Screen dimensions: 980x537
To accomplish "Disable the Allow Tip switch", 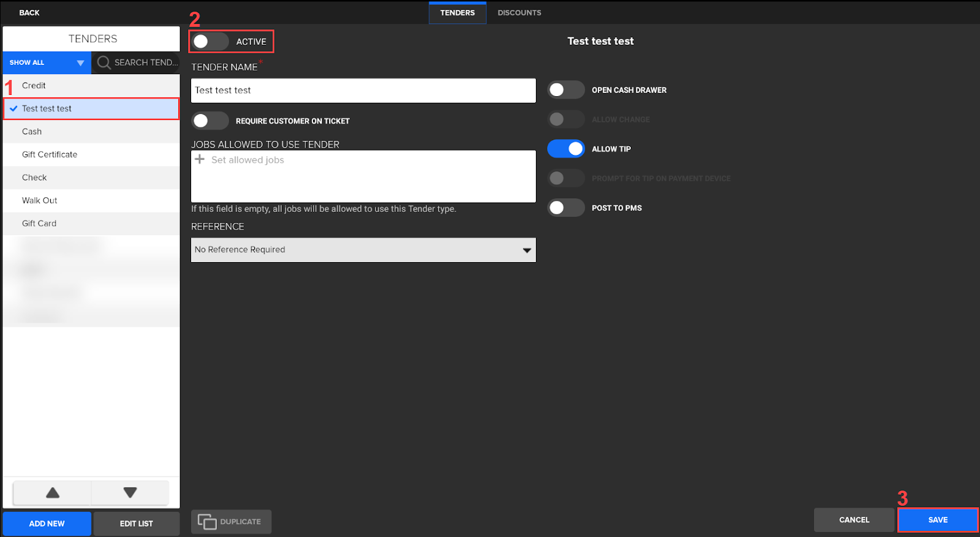I will pyautogui.click(x=565, y=149).
